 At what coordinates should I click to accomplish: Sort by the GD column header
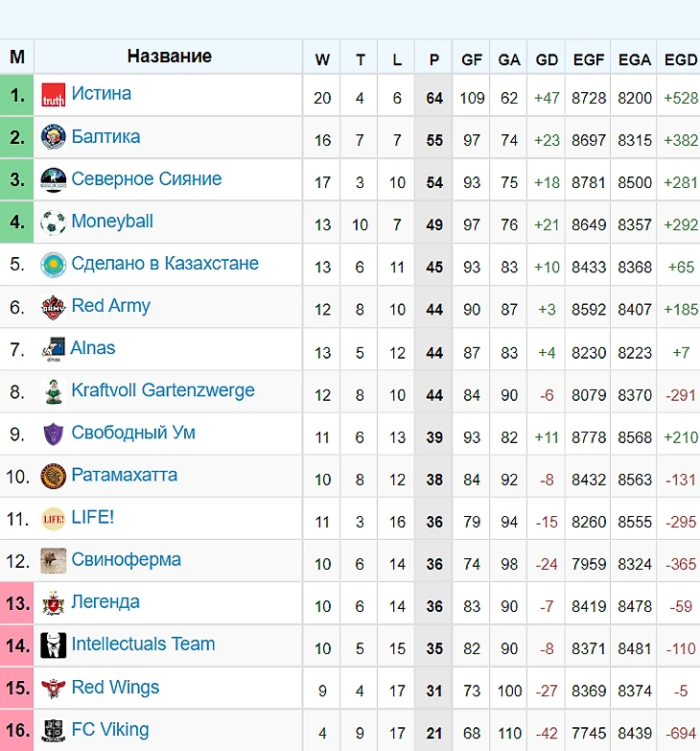point(547,59)
